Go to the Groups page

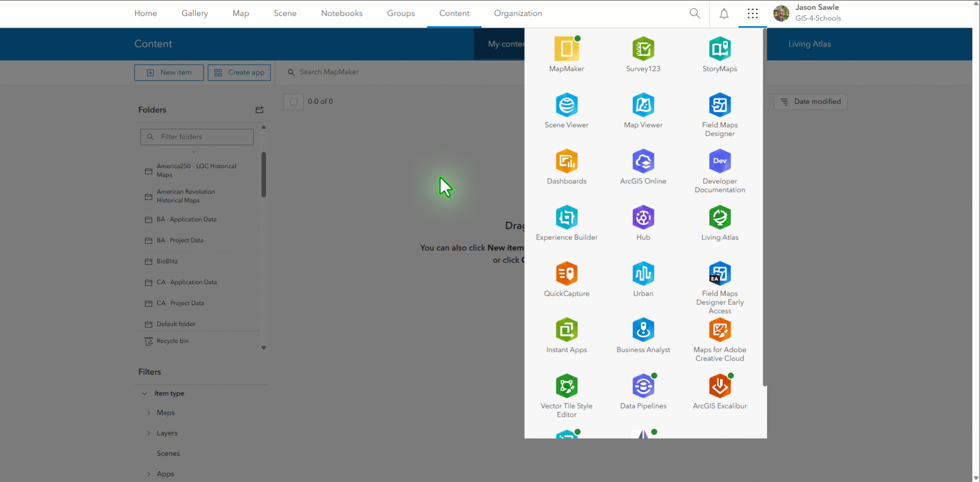(x=401, y=13)
